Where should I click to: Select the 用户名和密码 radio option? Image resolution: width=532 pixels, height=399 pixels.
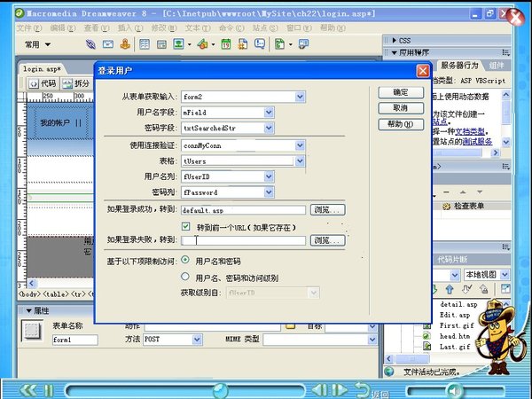pyautogui.click(x=185, y=261)
